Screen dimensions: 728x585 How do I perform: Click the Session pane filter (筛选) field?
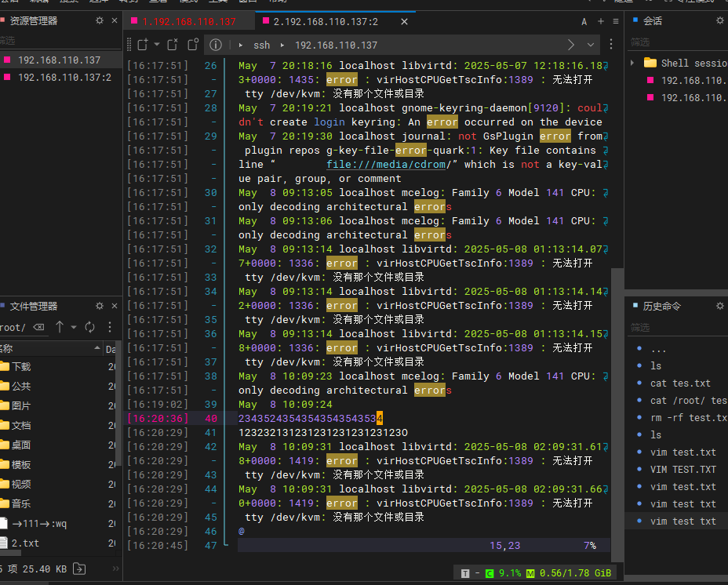tap(679, 42)
